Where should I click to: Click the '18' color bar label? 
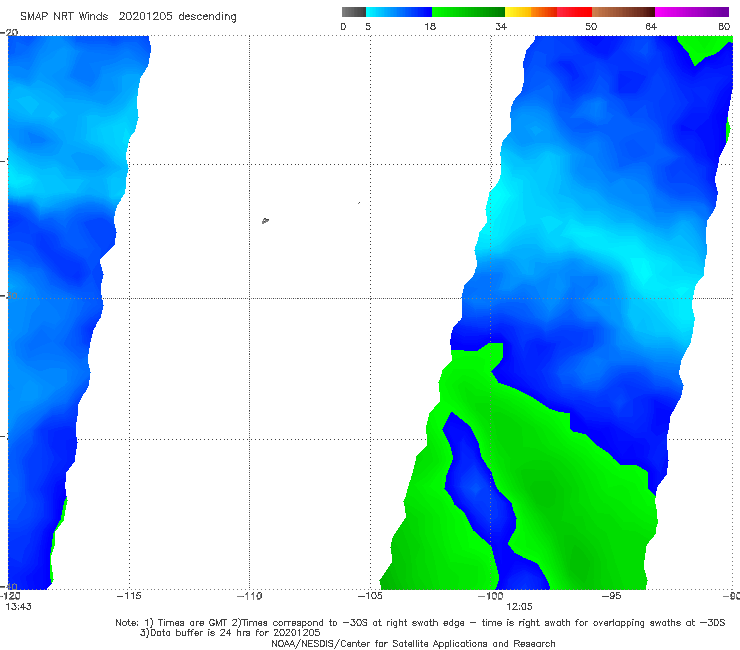[430, 27]
